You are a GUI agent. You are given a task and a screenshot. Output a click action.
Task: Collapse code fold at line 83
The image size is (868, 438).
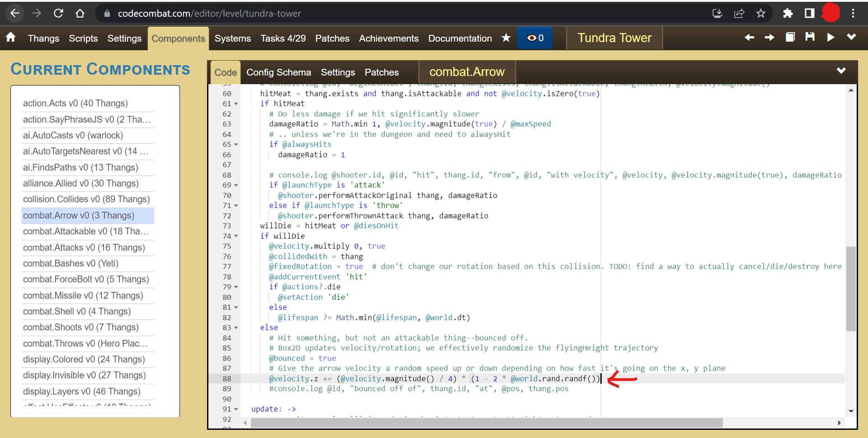236,328
